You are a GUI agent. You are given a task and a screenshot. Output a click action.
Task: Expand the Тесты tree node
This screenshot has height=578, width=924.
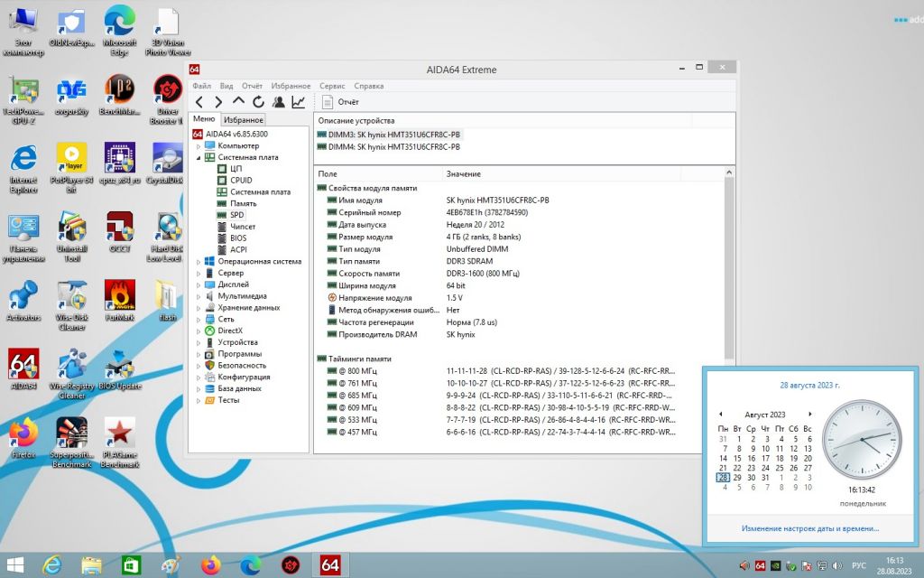coord(199,400)
